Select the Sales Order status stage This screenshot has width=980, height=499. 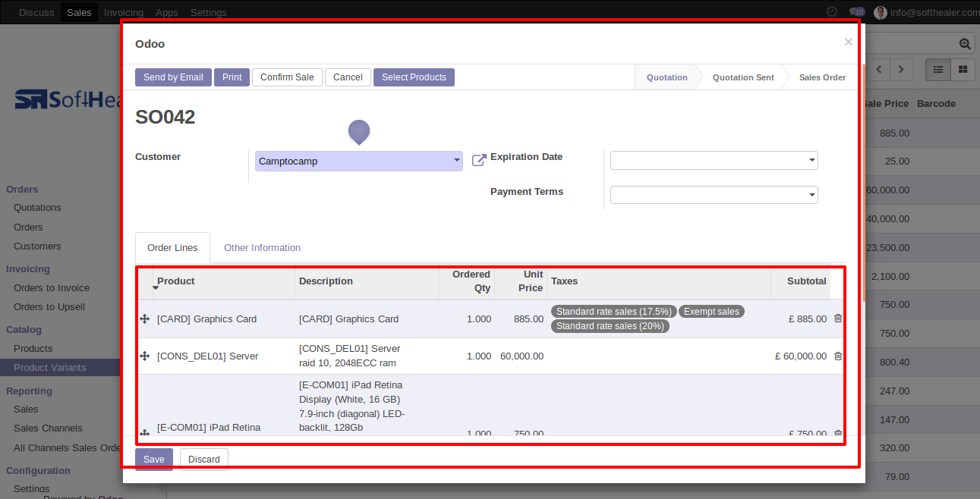pos(822,77)
